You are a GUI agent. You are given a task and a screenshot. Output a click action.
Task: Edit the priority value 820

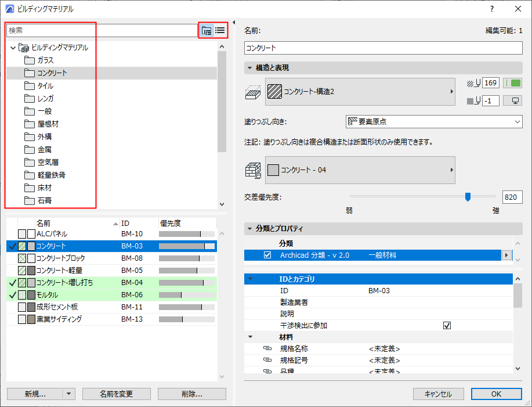512,197
